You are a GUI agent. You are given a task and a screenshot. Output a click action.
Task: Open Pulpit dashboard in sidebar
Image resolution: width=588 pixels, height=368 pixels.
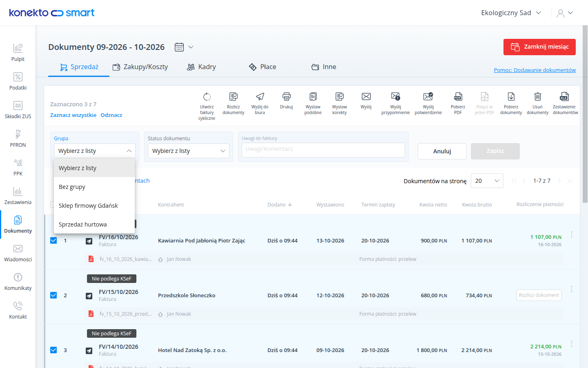pos(18,53)
